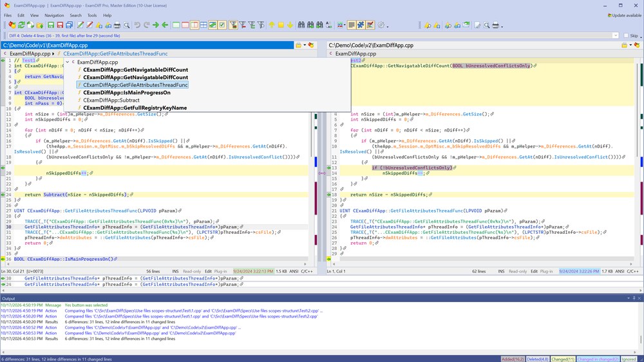Open the Edit menu
The image size is (644, 362).
21,15
